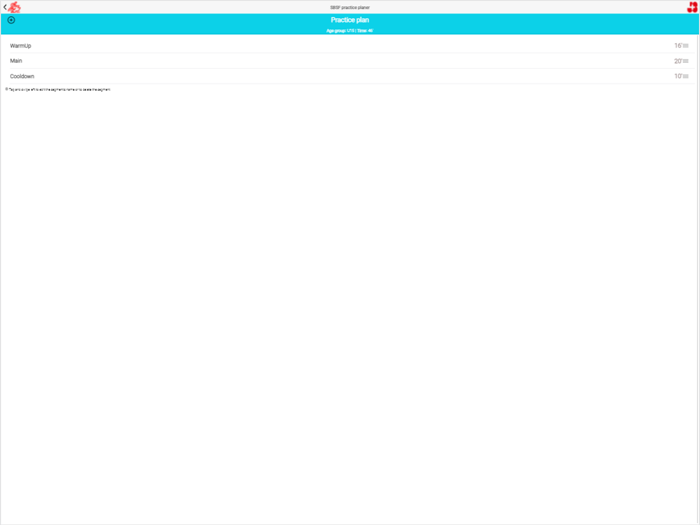The image size is (700, 525).
Task: Grab the reorder handle on Cooldown row
Action: point(686,76)
